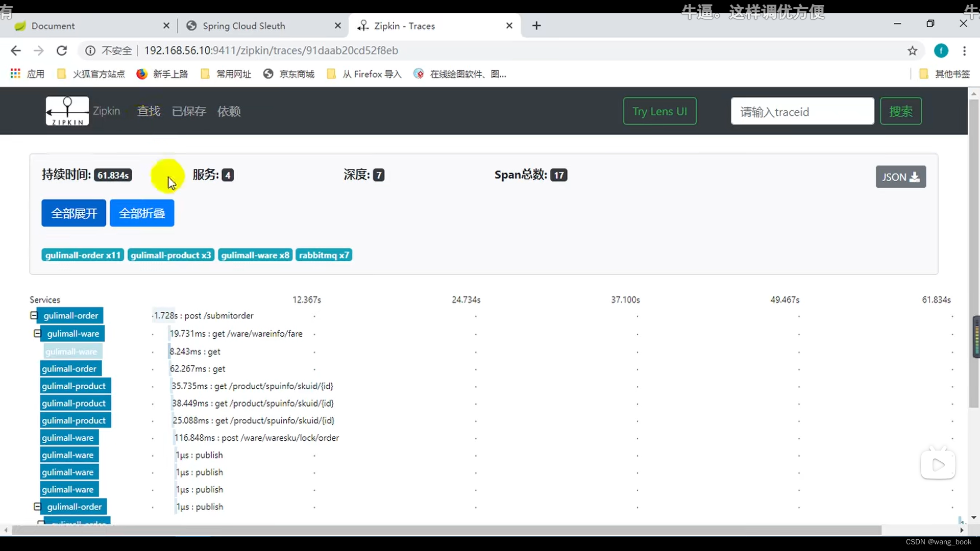Open the browser profile avatar
The width and height of the screenshot is (980, 551).
coord(941,51)
